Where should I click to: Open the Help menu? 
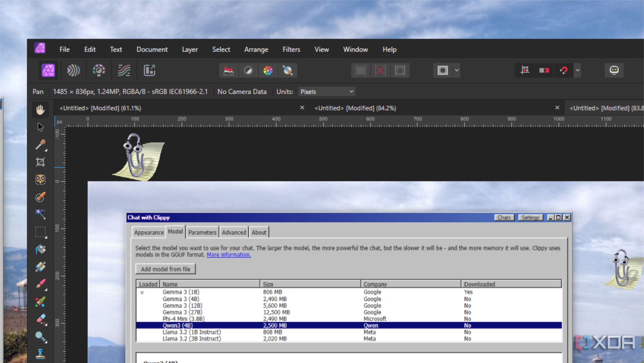pyautogui.click(x=389, y=49)
